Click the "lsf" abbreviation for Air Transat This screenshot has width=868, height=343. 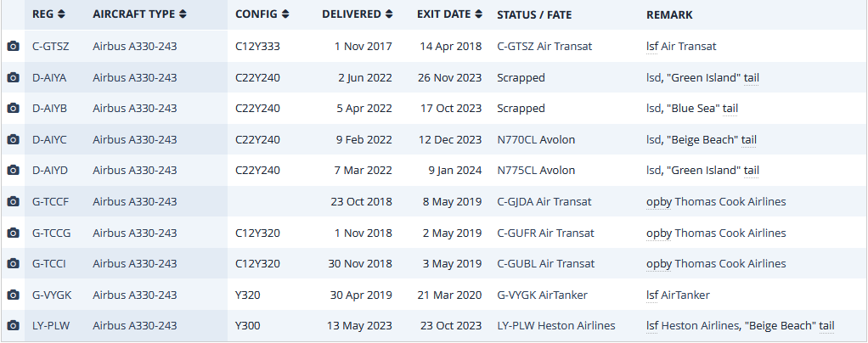[652, 47]
